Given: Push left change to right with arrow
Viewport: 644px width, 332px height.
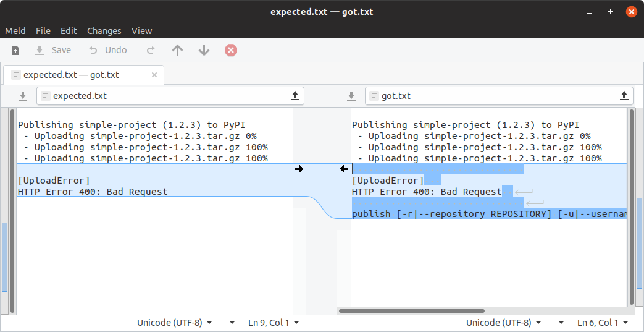Looking at the screenshot, I should tap(299, 169).
